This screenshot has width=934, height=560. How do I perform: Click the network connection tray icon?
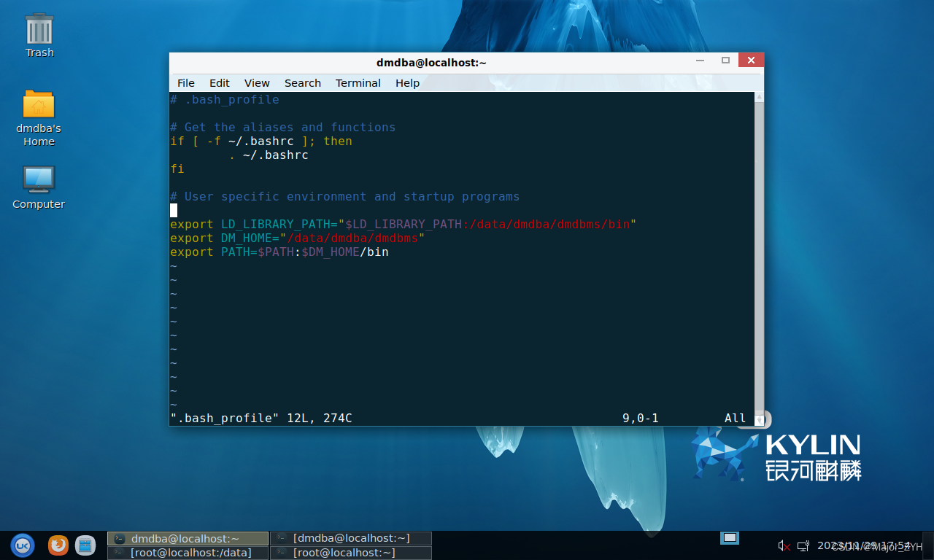tap(803, 545)
